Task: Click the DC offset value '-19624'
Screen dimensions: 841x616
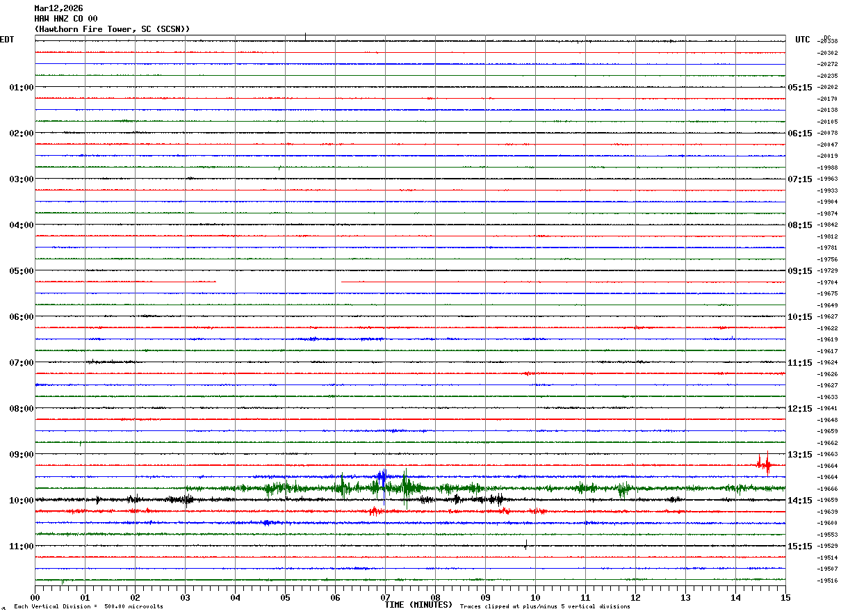Action: pyautogui.click(x=828, y=363)
